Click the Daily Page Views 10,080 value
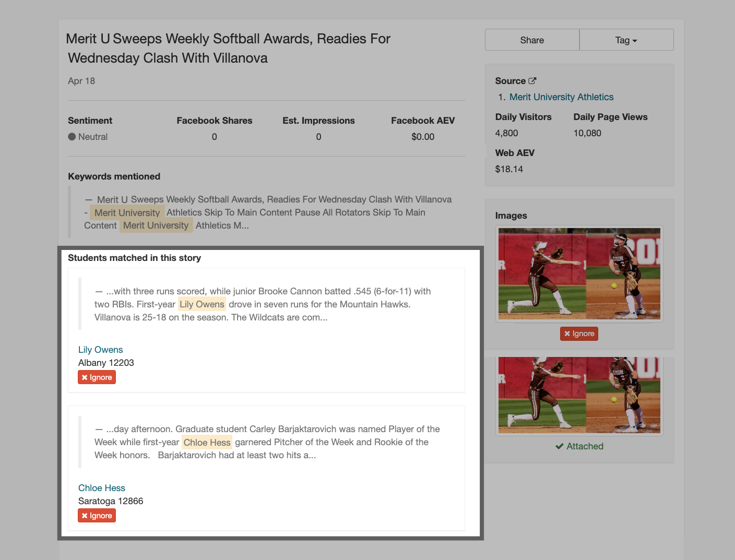This screenshot has height=560, width=735. tap(587, 133)
